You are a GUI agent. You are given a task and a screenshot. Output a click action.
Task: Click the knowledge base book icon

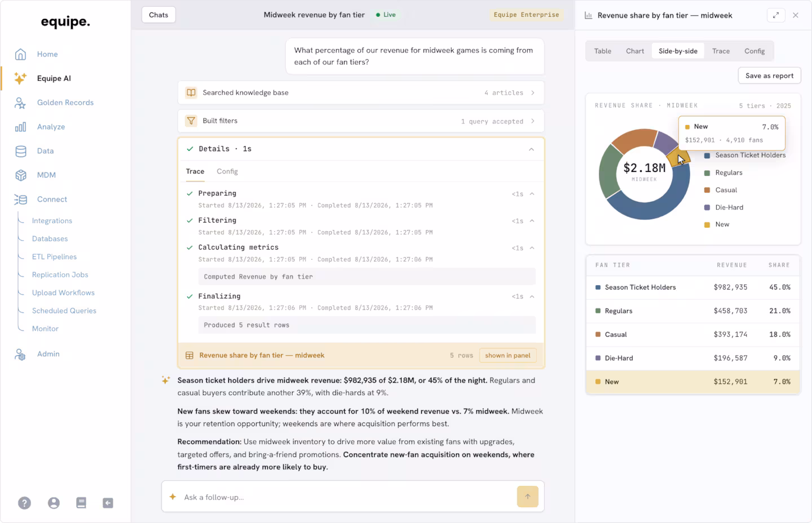191,92
